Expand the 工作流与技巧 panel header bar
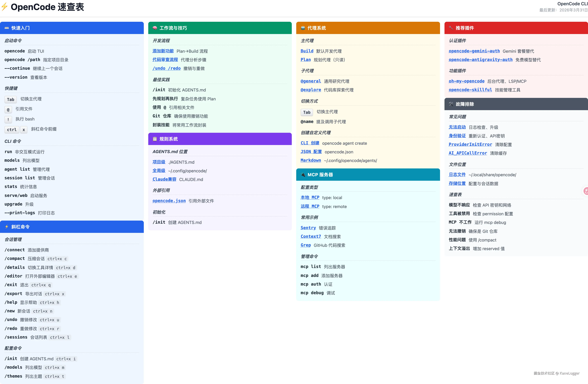The width and height of the screenshot is (588, 384). click(x=220, y=28)
